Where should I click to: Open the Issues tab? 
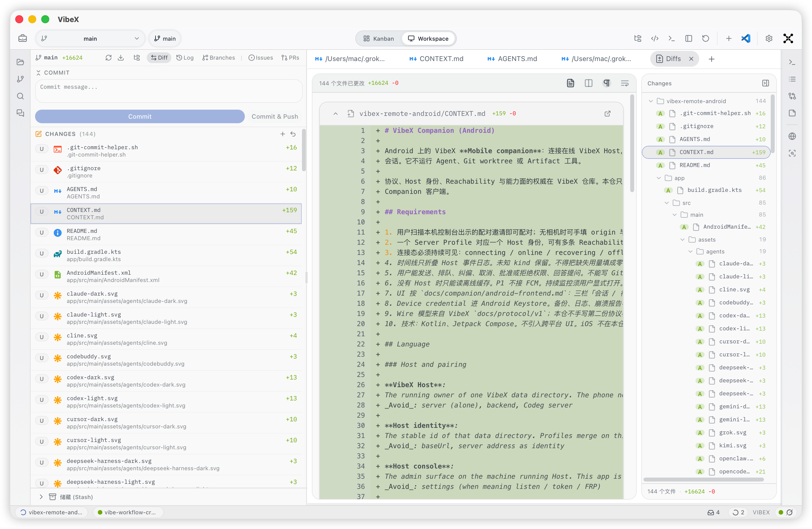click(x=261, y=58)
